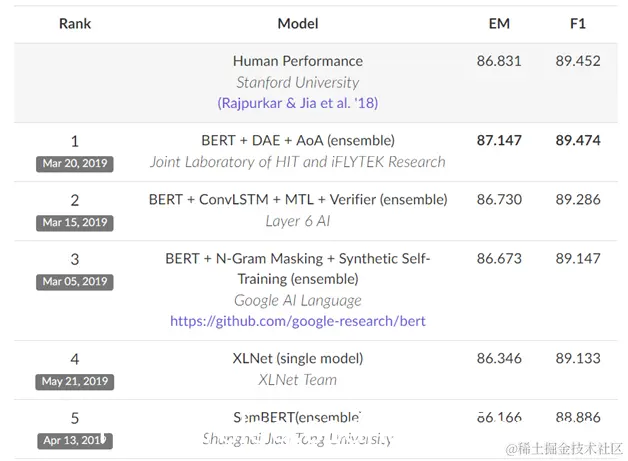Click the May 21, 2019 date badge
628x461 pixels.
pos(75,381)
